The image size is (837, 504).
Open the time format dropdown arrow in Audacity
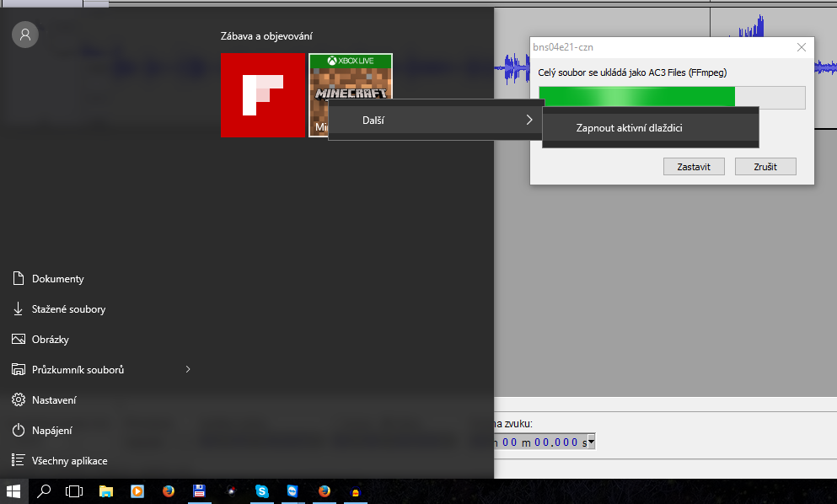[x=591, y=442]
